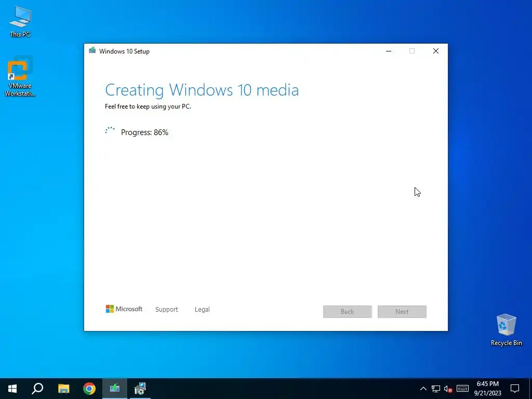The height and width of the screenshot is (399, 532).
Task: Open the Support link
Action: coord(167,310)
